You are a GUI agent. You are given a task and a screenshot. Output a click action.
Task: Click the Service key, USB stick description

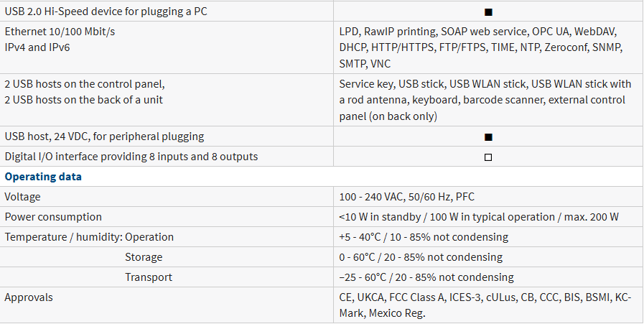(485, 100)
